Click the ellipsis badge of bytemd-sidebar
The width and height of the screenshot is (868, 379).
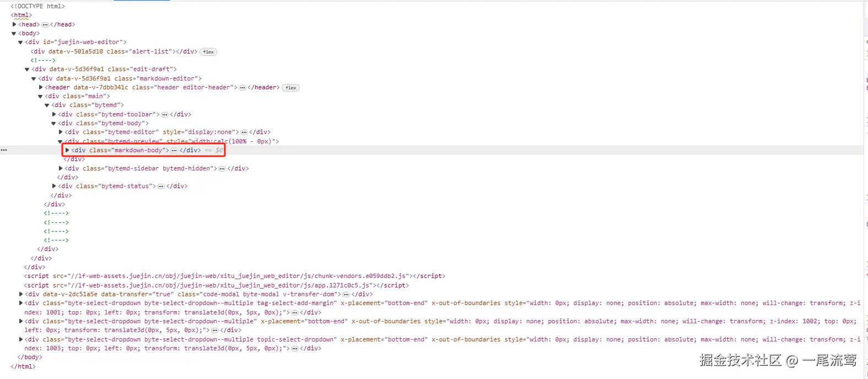[x=222, y=169]
